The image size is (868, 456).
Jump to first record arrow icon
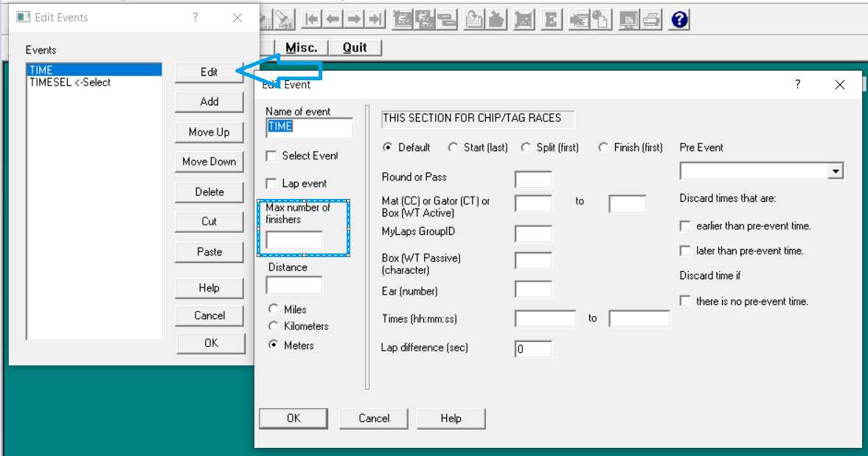[x=312, y=20]
